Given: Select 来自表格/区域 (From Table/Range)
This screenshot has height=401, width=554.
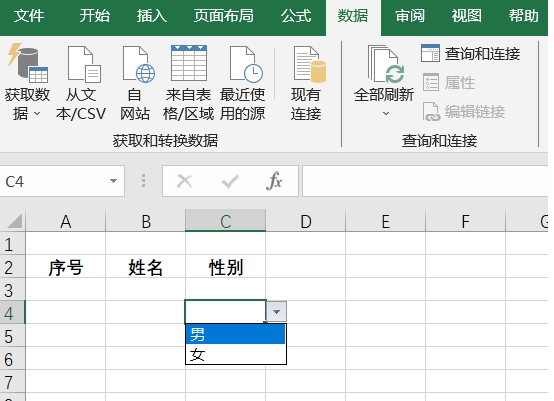Looking at the screenshot, I should [188, 82].
